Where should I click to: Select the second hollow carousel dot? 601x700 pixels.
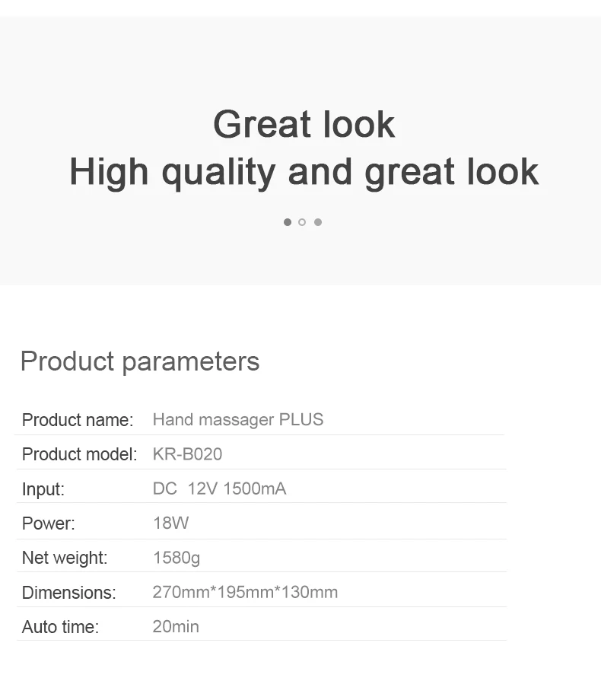pyautogui.click(x=302, y=222)
